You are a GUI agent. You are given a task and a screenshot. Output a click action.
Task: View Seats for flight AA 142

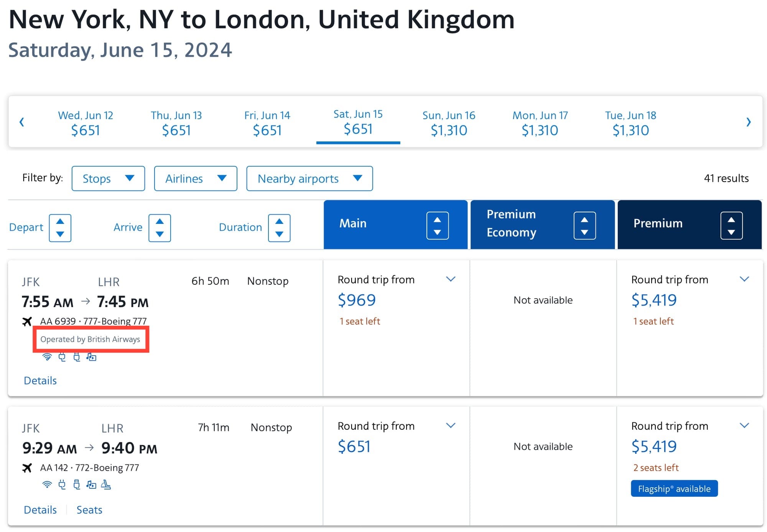tap(89, 510)
